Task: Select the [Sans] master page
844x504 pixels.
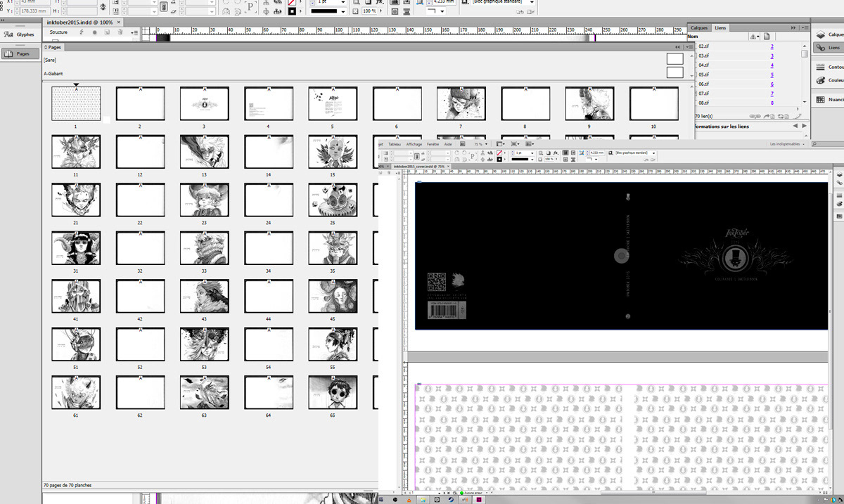Action: 51,60
